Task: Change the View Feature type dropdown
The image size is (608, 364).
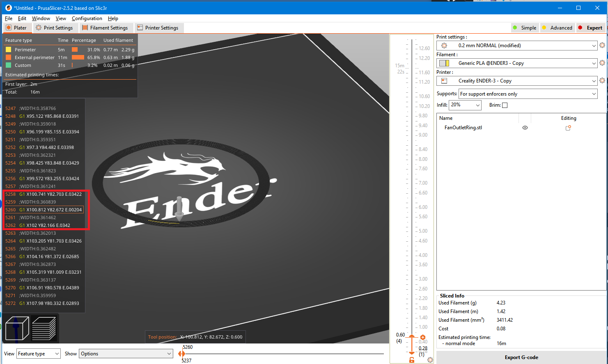Action: [38, 353]
